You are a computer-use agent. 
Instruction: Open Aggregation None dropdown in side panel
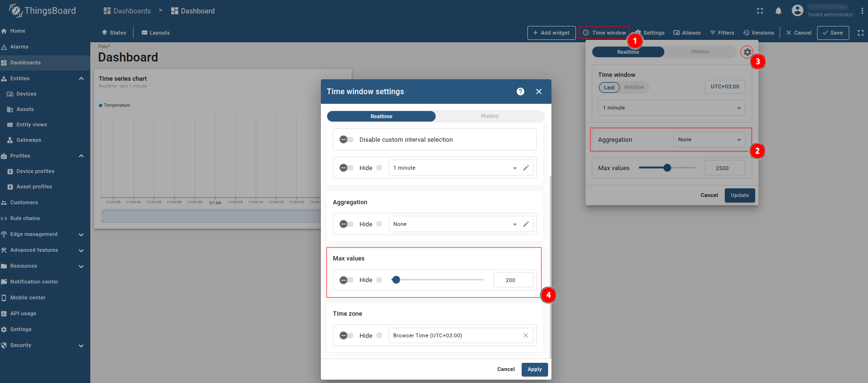709,140
